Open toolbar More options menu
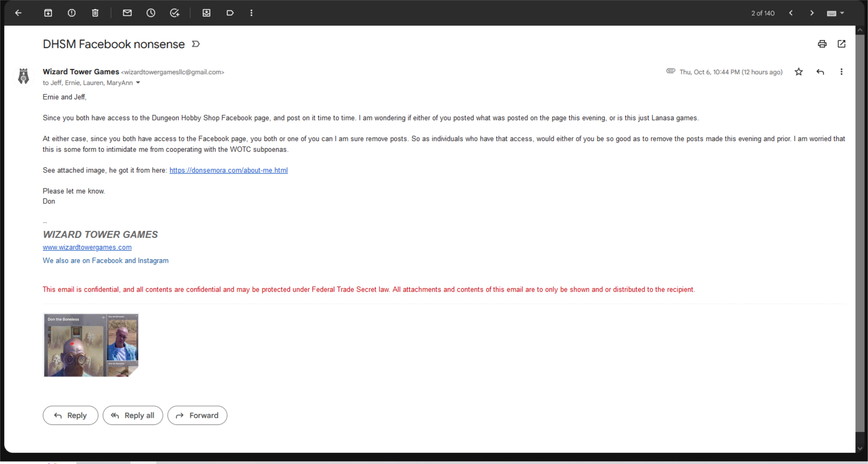This screenshot has width=868, height=464. 251,13
